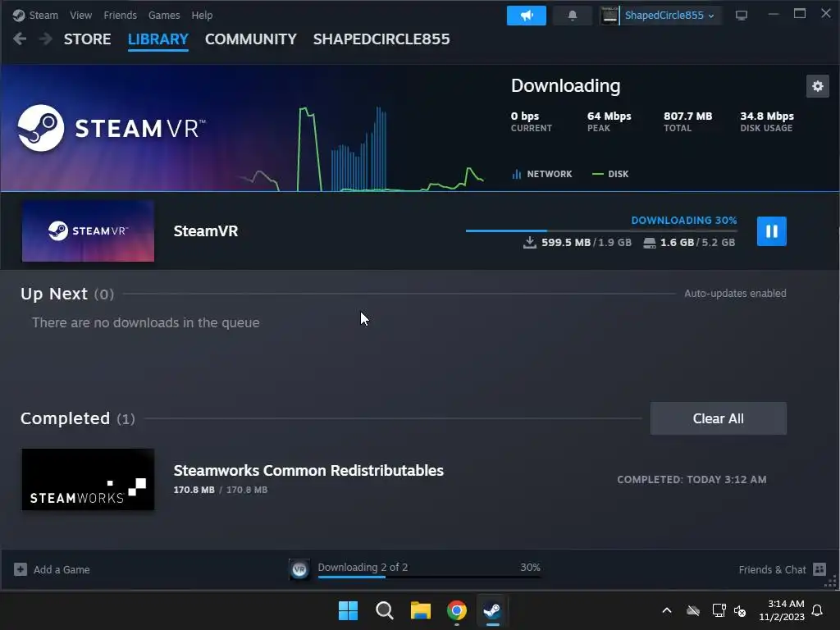
Task: Open the Steam menu
Action: click(43, 15)
